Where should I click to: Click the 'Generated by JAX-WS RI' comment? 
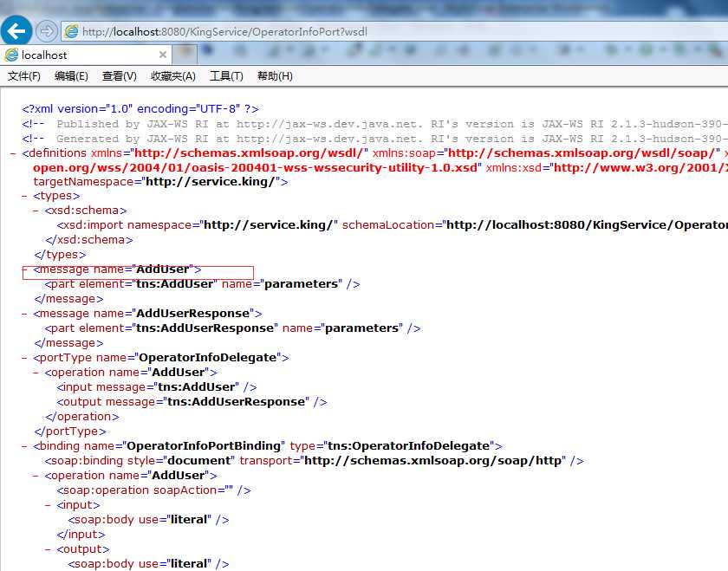374,139
